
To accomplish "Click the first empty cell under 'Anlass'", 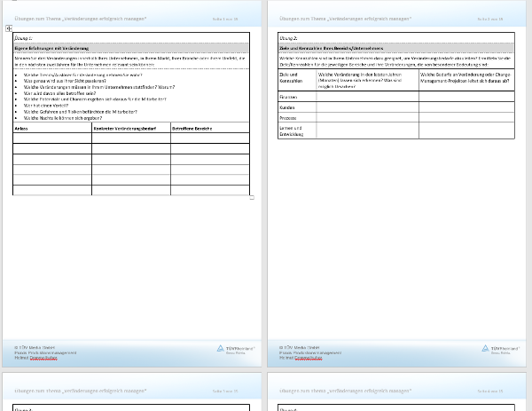I will tap(51, 138).
